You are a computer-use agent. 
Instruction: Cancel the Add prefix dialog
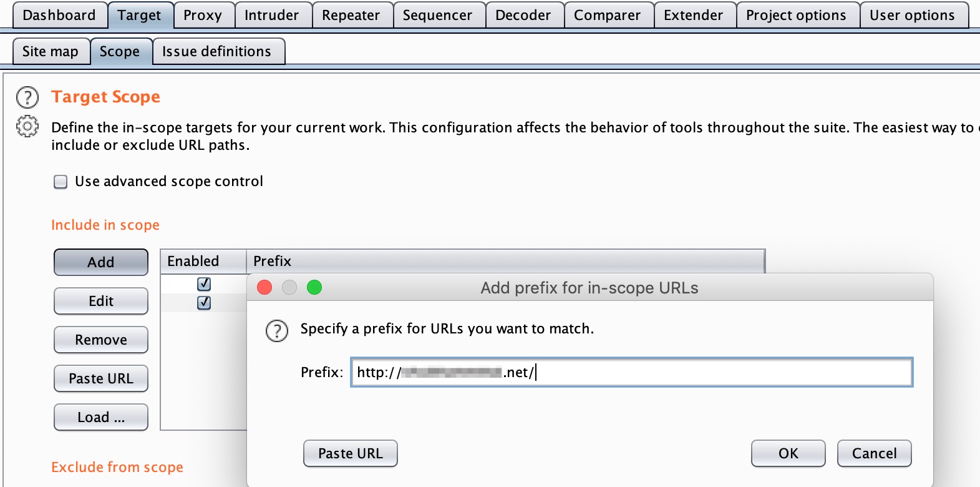[x=874, y=453]
